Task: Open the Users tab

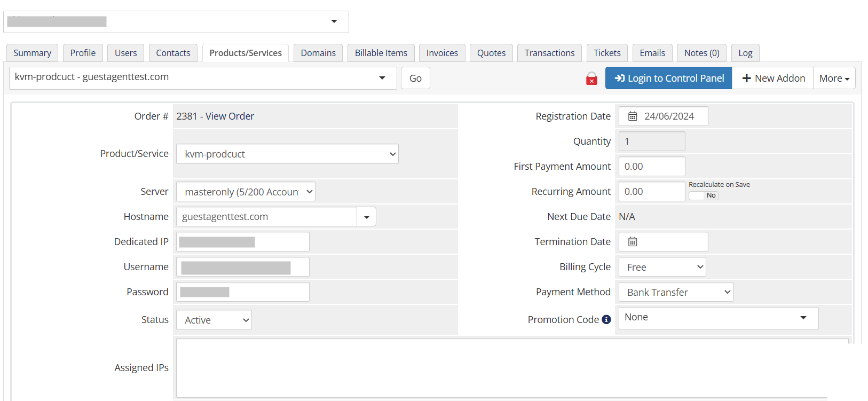Action: pyautogui.click(x=125, y=53)
